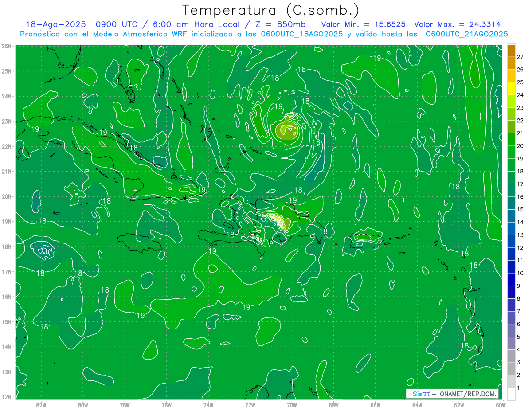Click the 14N latitude axis label
Screen dimensions: 532x411
pos(7,347)
